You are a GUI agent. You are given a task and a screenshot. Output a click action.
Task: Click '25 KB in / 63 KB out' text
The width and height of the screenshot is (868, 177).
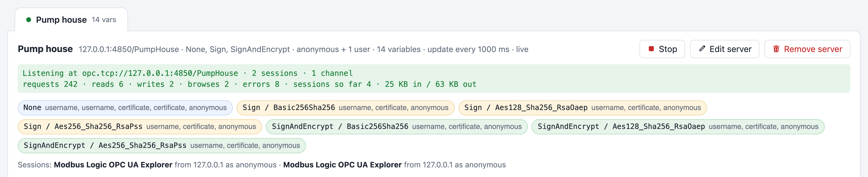click(431, 84)
